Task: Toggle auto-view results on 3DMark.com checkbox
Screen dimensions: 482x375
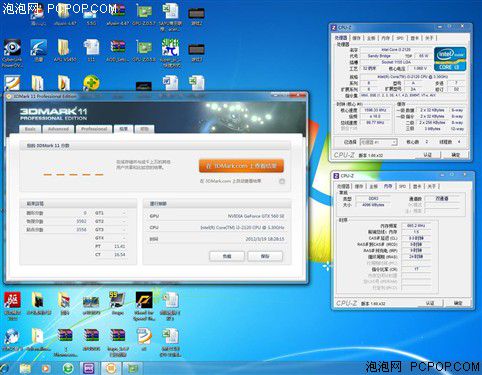Action: click(x=282, y=181)
